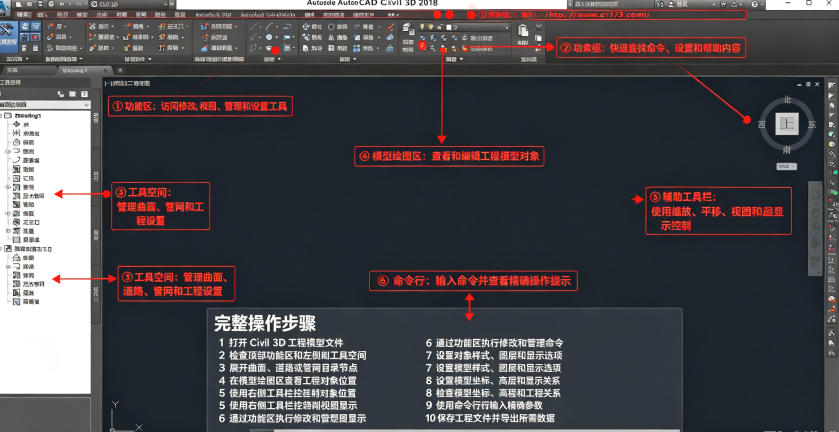Click the search input field in the title bar
The height and width of the screenshot is (432, 839).
(x=610, y=4)
